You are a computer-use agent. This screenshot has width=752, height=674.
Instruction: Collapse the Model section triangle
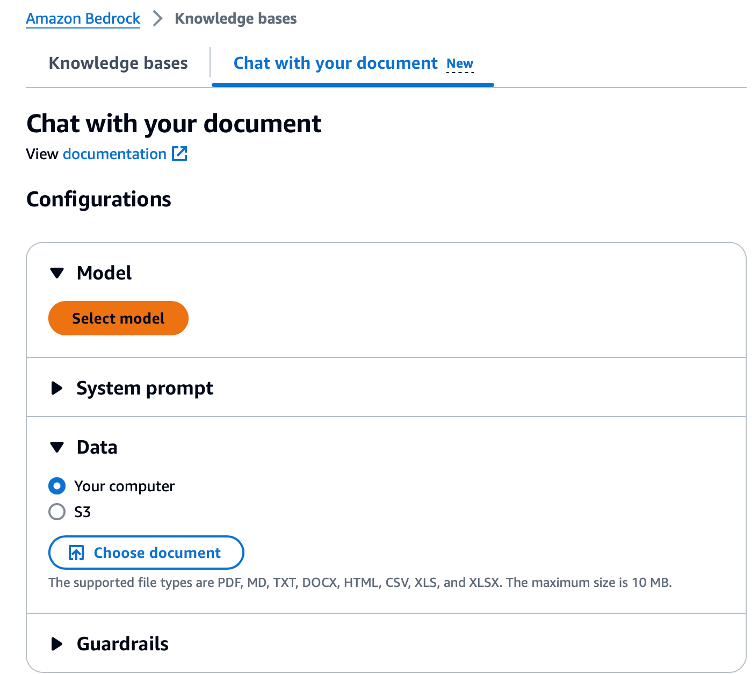pos(57,273)
